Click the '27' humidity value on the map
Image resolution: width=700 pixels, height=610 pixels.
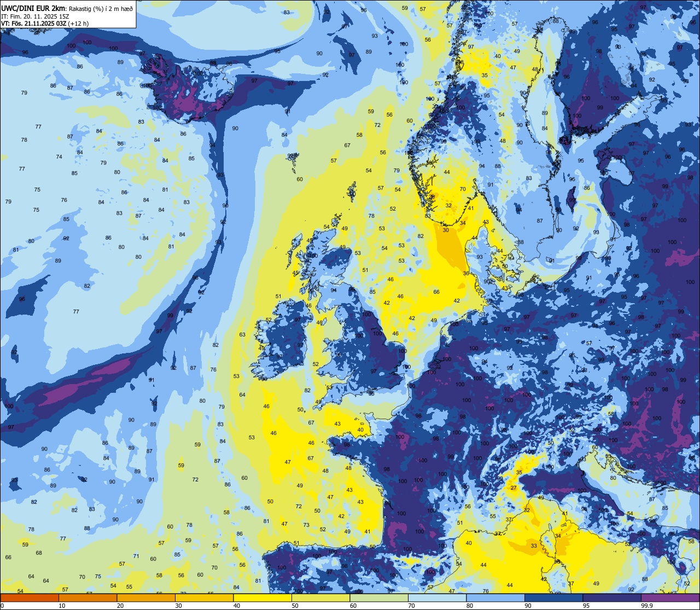(x=514, y=487)
